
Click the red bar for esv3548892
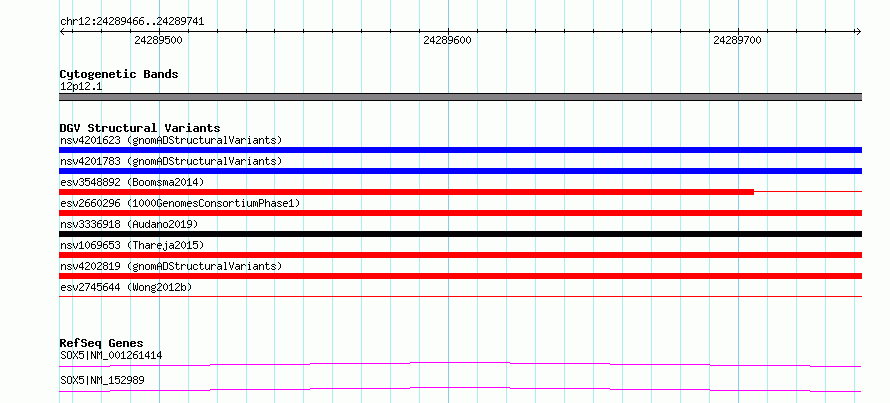[x=406, y=192]
